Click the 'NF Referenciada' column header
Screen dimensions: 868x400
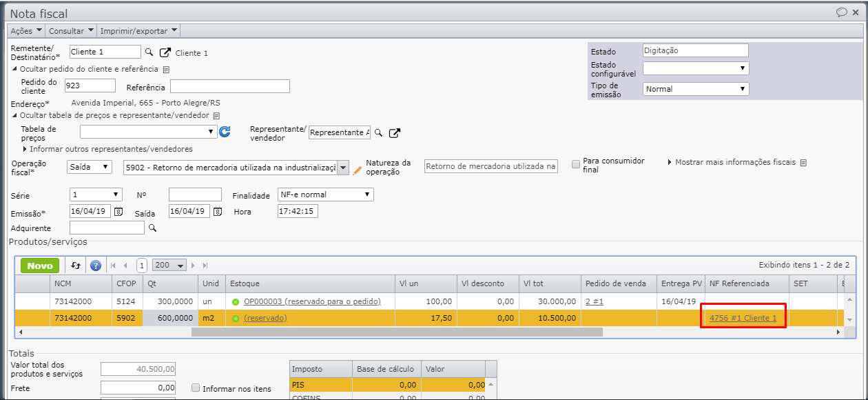coord(748,283)
